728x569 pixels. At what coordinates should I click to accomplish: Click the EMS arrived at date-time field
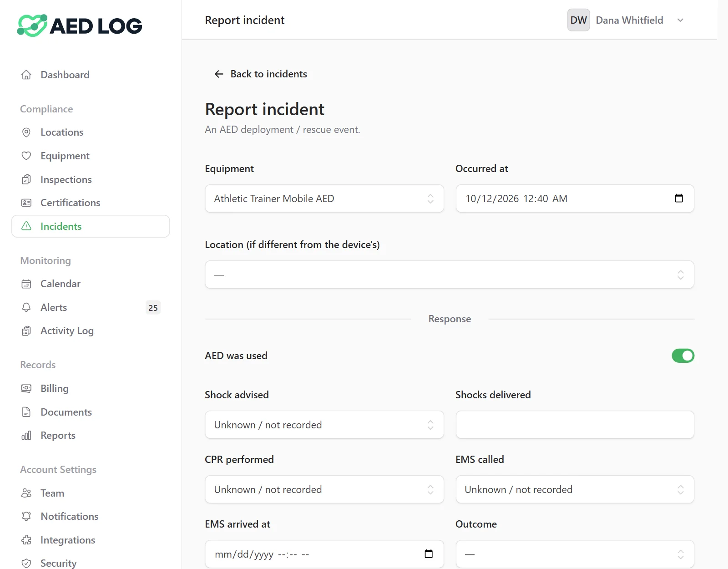coord(324,554)
